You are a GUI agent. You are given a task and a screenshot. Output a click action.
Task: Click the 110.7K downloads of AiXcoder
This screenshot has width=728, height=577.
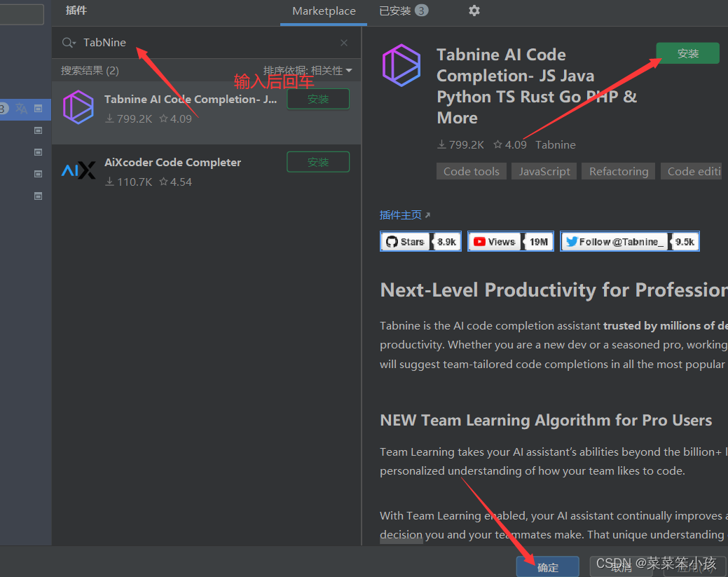pos(129,182)
